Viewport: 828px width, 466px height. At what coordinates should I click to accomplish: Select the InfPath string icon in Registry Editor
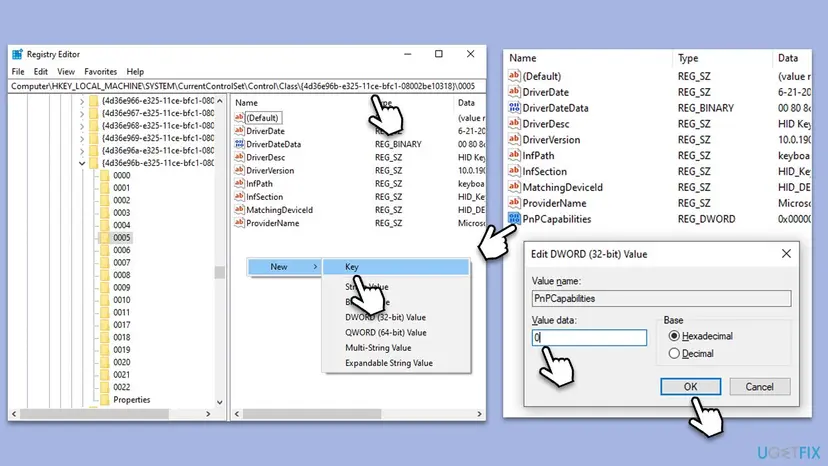point(239,183)
